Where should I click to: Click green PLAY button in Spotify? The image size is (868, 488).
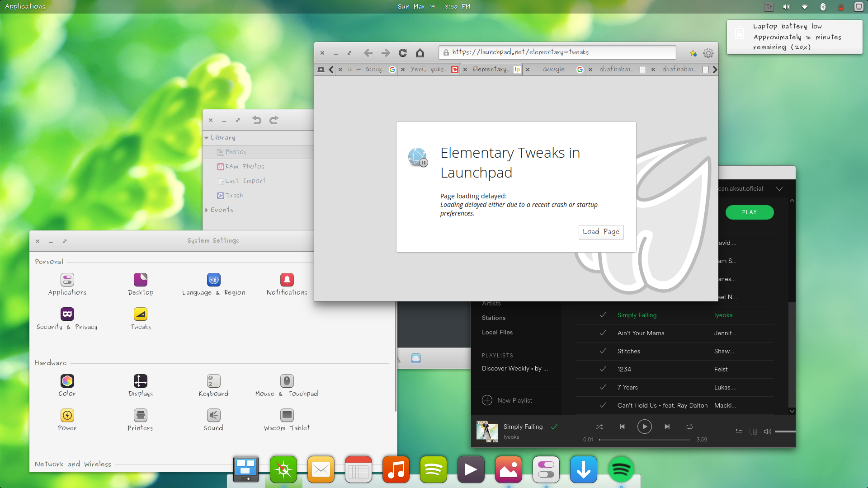(x=750, y=212)
